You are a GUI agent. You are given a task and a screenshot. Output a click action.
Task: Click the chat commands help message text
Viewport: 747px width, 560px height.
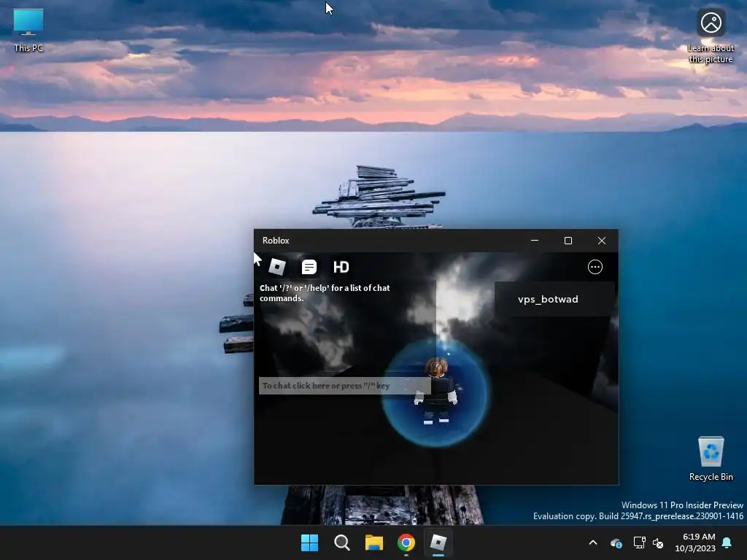point(325,293)
